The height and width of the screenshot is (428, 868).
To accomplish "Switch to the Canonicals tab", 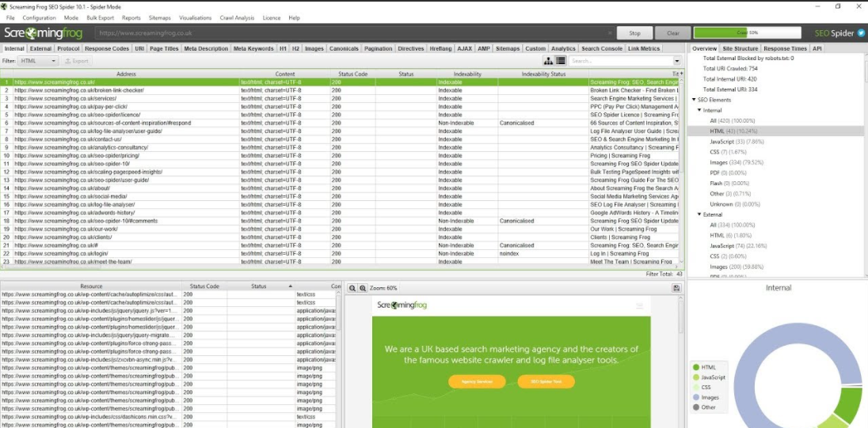I will (344, 49).
